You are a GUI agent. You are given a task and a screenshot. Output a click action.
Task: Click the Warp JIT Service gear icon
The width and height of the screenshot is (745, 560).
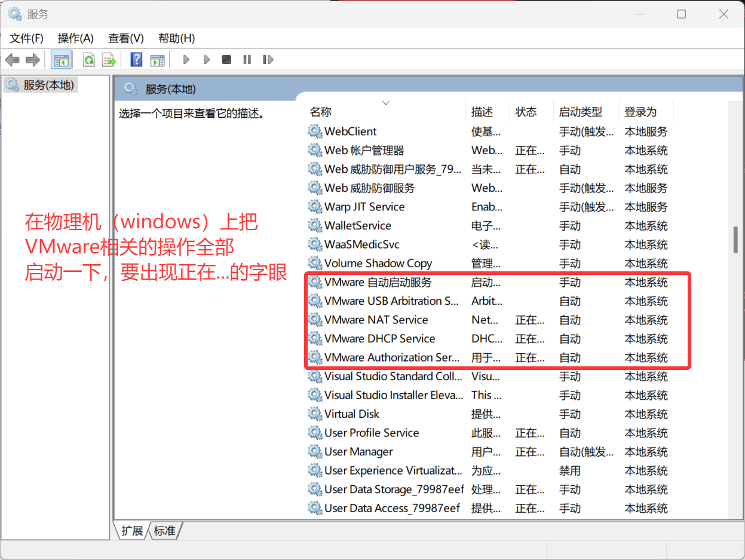click(x=315, y=207)
